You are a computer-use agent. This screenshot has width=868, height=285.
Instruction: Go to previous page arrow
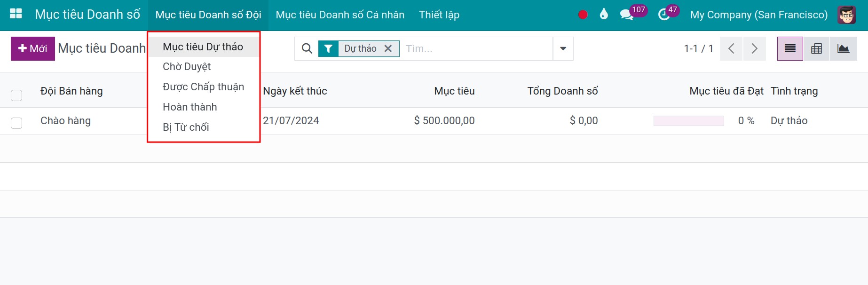(731, 48)
